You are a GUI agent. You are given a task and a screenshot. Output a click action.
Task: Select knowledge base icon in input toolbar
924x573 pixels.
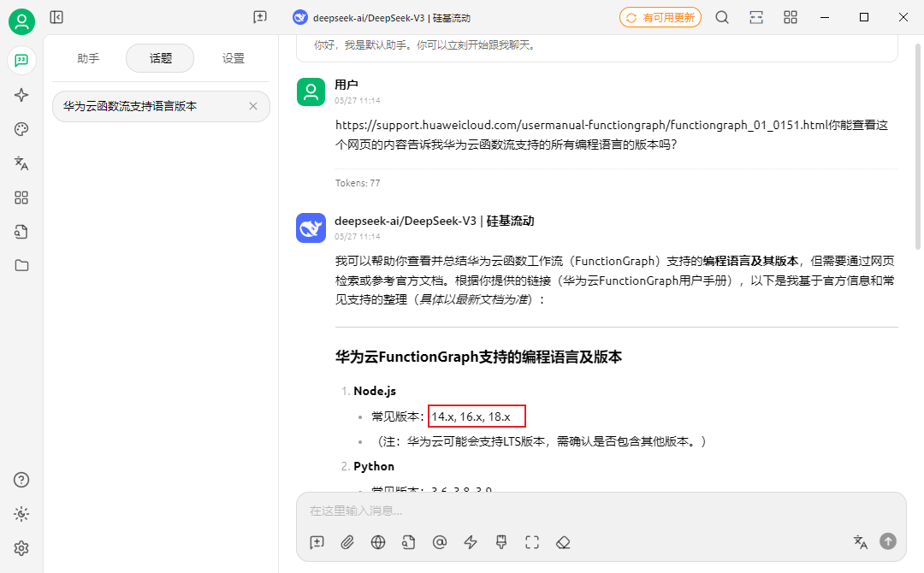click(409, 542)
